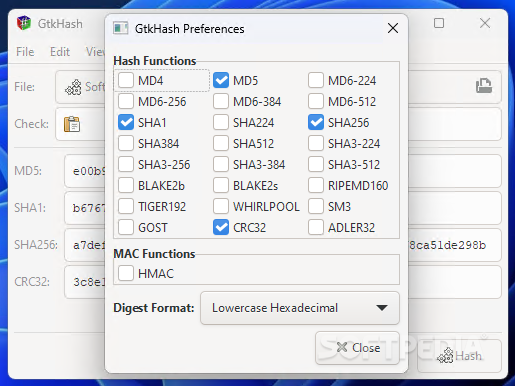Click the gears icon in File chooser button
Screen dimensions: 515x386
click(73, 87)
